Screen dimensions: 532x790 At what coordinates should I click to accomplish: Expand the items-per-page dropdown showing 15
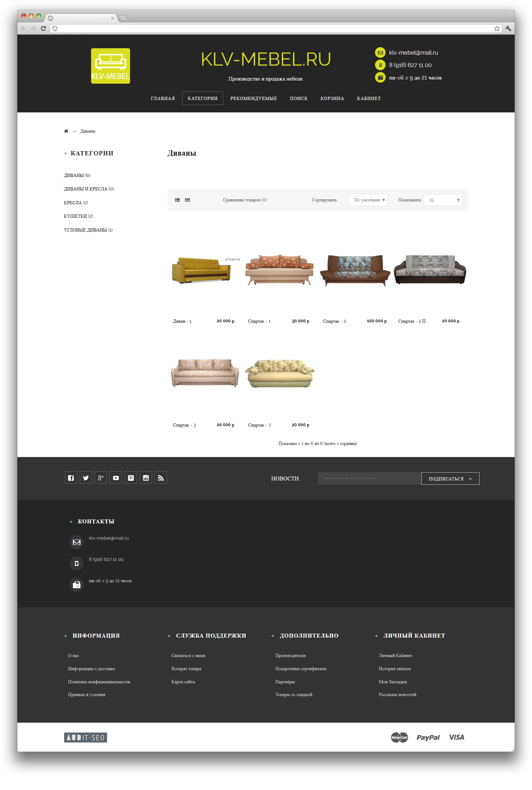[443, 200]
